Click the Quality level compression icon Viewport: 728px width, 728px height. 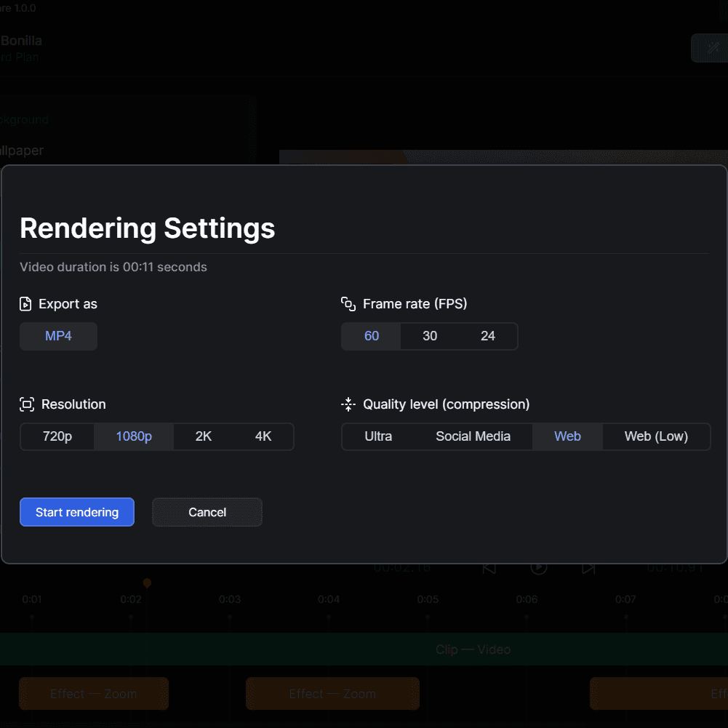[348, 404]
